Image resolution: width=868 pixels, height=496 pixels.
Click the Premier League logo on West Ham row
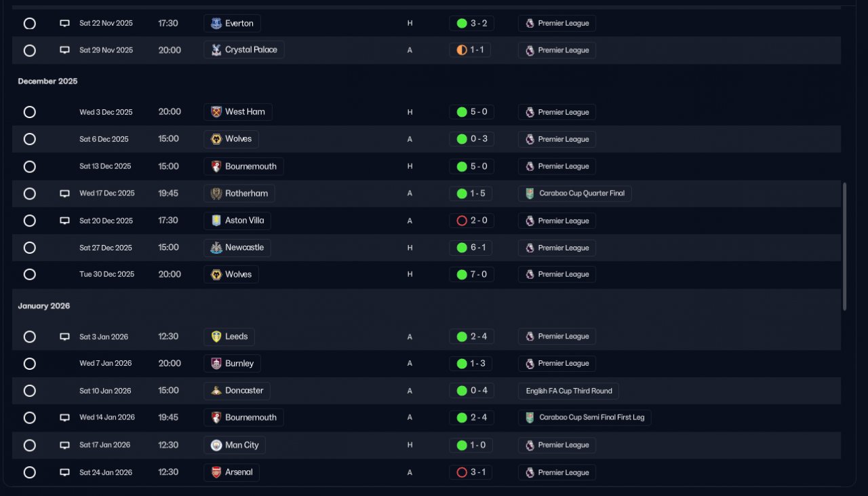click(x=530, y=112)
